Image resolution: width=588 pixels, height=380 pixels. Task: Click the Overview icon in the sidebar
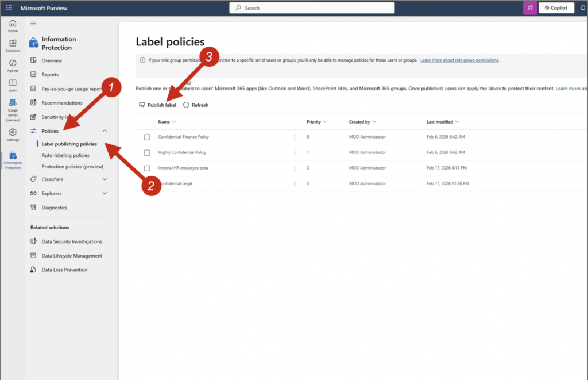pyautogui.click(x=33, y=60)
